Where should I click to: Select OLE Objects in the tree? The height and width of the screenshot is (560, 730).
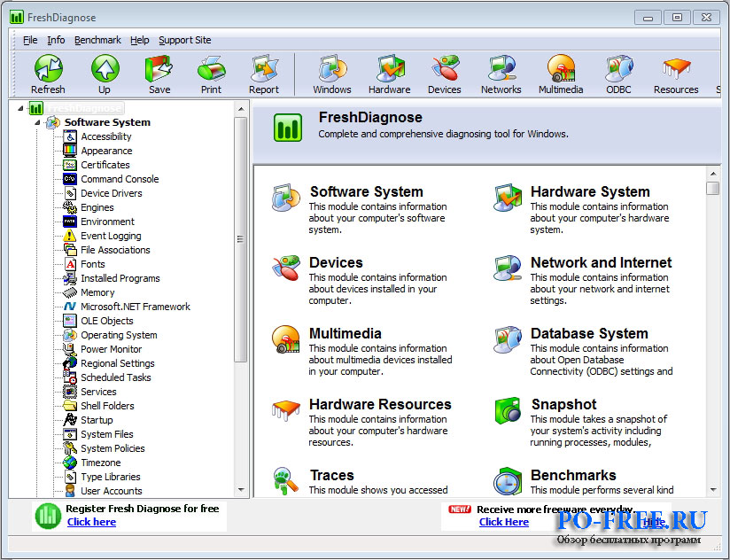pyautogui.click(x=107, y=321)
